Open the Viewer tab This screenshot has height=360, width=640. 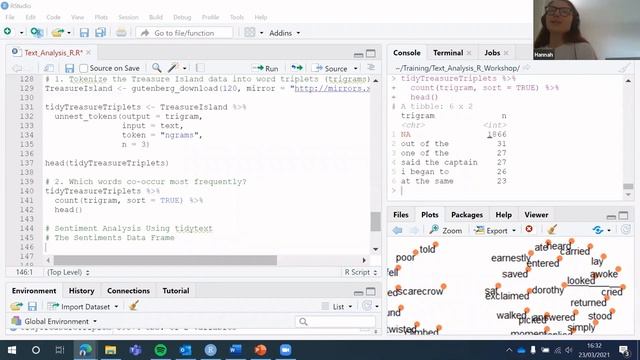tap(536, 215)
